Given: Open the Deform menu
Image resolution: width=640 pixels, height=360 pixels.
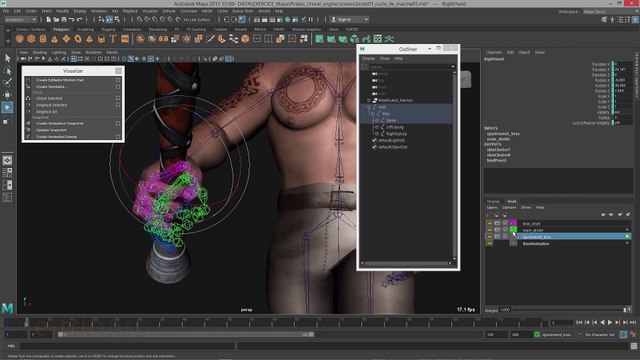Looking at the screenshot, I should point(169,11).
